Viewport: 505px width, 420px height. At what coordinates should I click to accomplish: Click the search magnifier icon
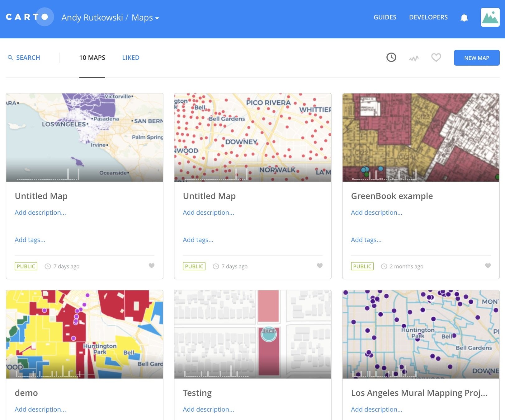(10, 58)
